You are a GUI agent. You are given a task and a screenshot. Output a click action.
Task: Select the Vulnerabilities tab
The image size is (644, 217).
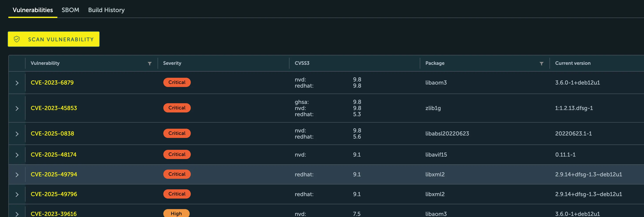pyautogui.click(x=33, y=10)
